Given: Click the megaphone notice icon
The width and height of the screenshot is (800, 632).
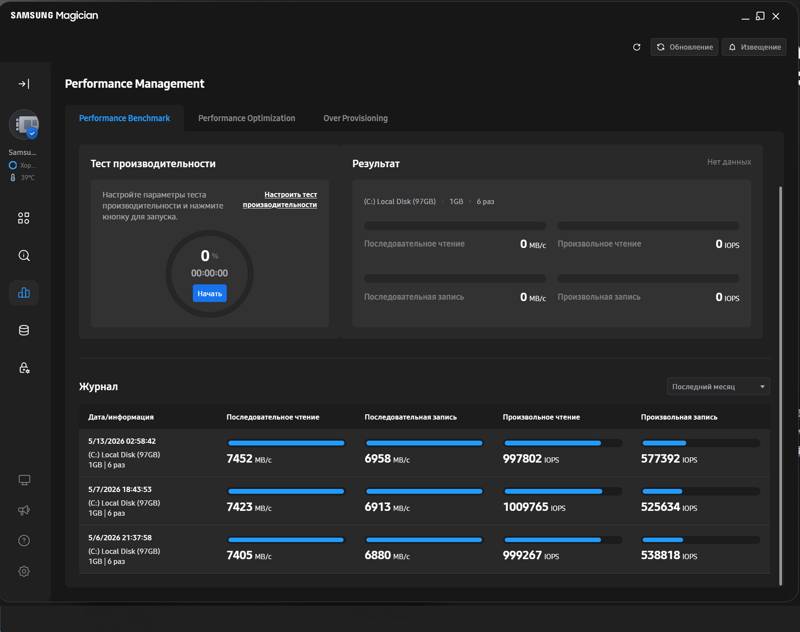Looking at the screenshot, I should click(x=24, y=510).
